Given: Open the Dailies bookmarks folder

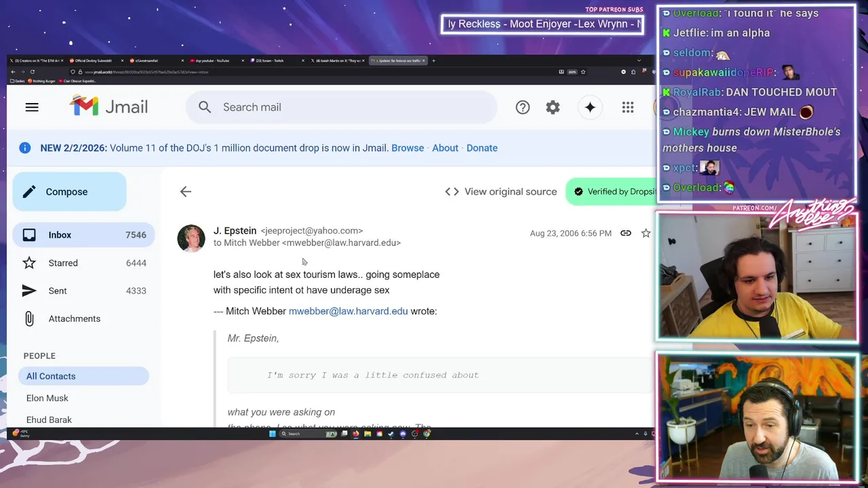Looking at the screenshot, I should [x=18, y=81].
